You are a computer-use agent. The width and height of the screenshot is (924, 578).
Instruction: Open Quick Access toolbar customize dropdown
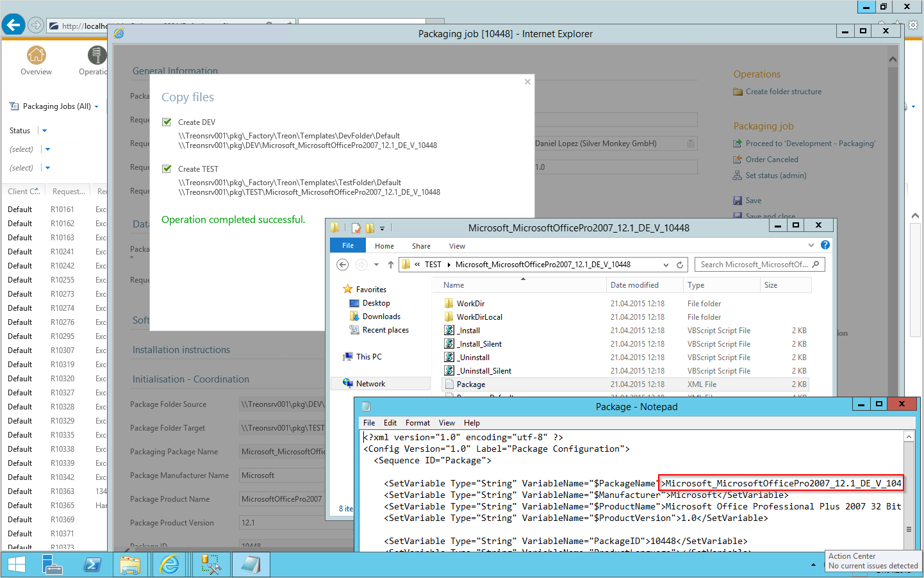[382, 228]
